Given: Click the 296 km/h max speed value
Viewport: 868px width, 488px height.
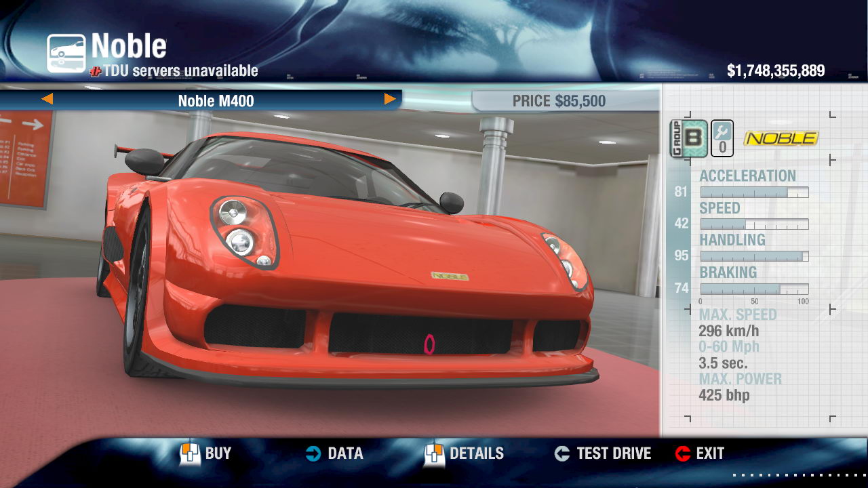Looking at the screenshot, I should pyautogui.click(x=728, y=331).
